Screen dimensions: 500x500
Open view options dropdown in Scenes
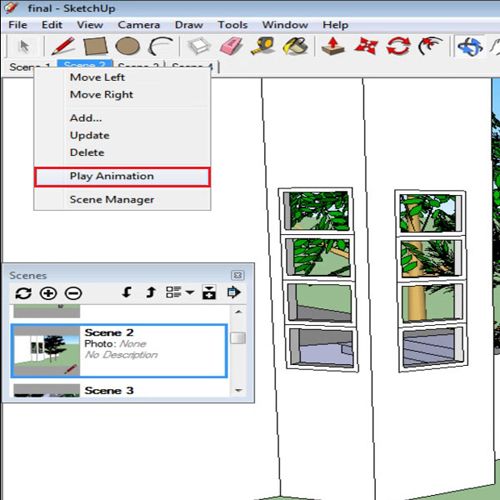click(x=180, y=292)
